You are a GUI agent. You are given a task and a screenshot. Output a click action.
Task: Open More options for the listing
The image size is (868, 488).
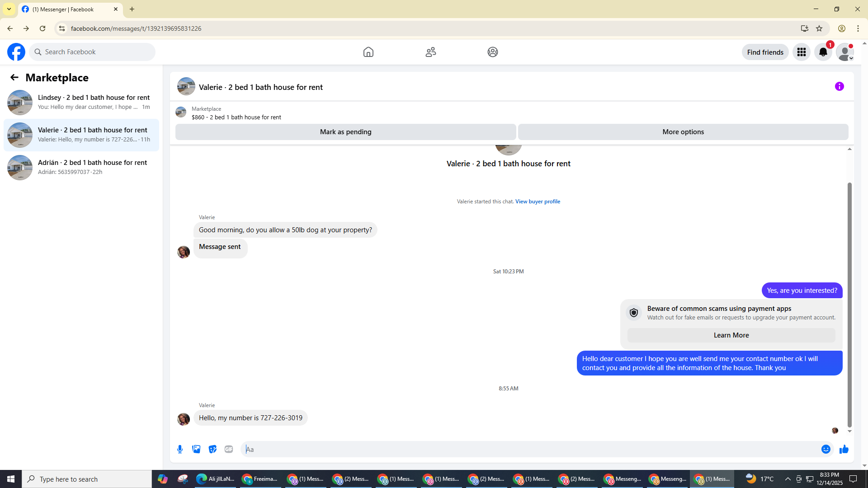(683, 132)
